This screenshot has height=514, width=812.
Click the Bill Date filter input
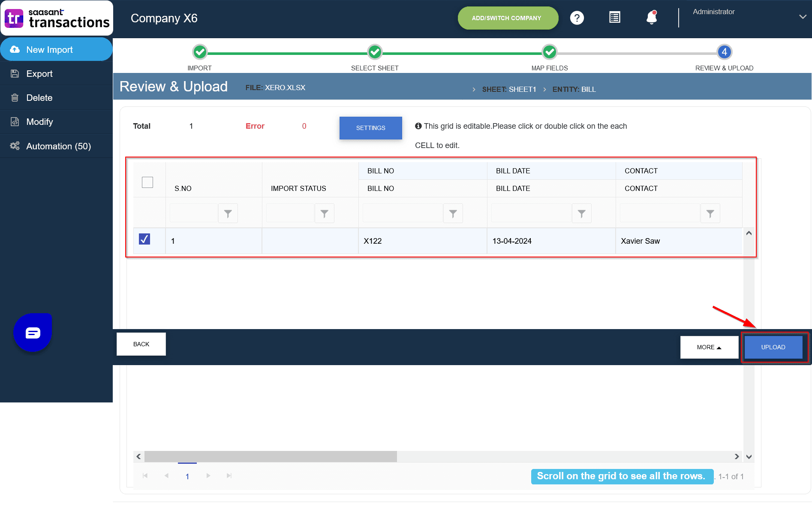point(532,213)
